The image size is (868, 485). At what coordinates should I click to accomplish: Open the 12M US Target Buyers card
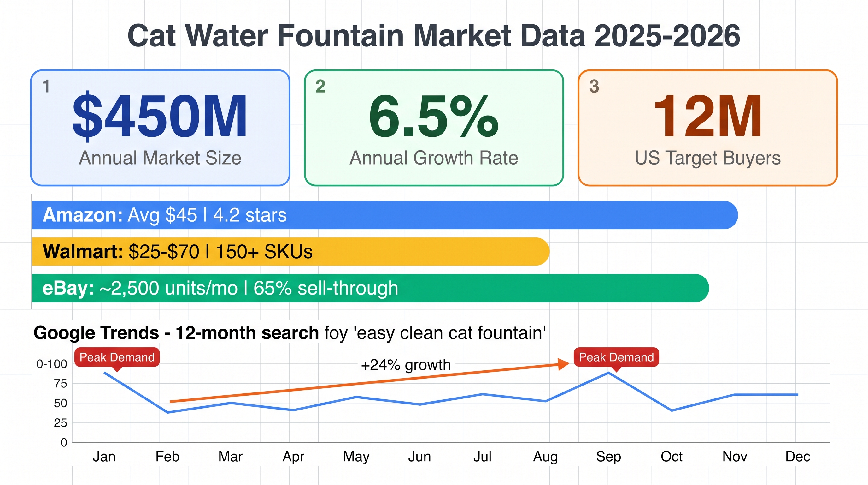point(707,128)
